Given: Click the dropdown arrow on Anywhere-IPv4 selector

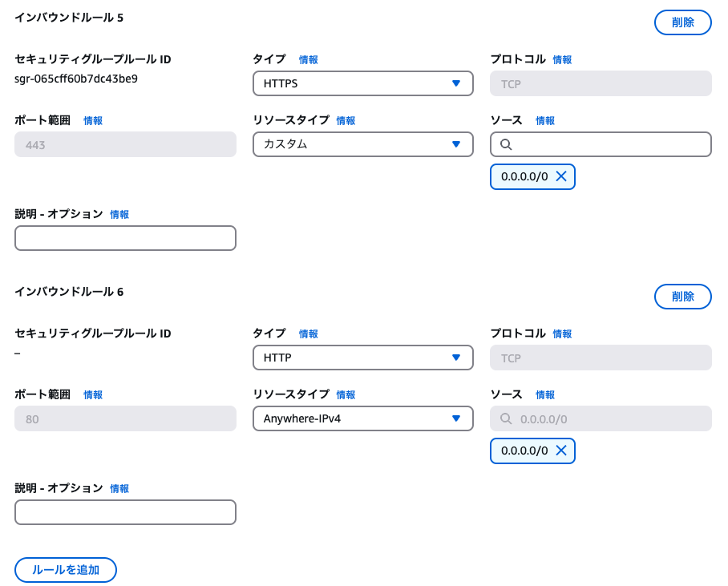Looking at the screenshot, I should point(457,418).
